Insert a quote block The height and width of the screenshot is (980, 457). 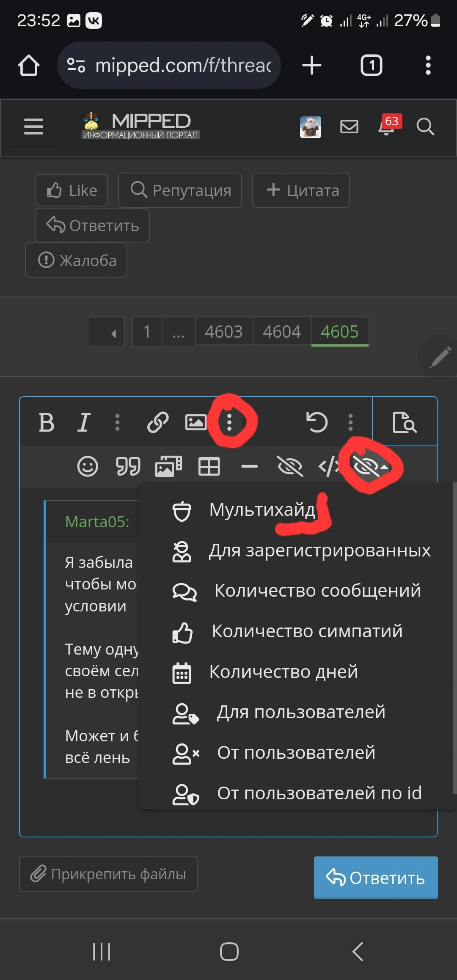128,467
